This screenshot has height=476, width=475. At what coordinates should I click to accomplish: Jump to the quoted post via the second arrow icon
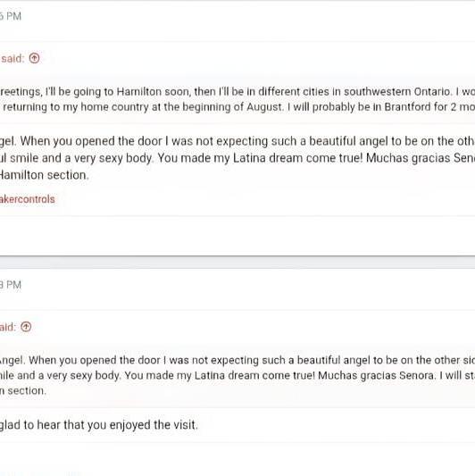point(26,327)
